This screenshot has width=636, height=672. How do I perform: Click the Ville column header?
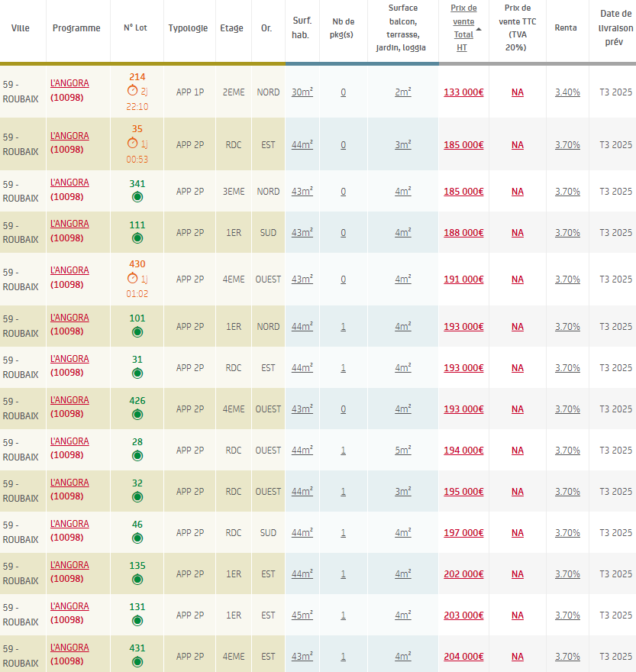[20, 28]
